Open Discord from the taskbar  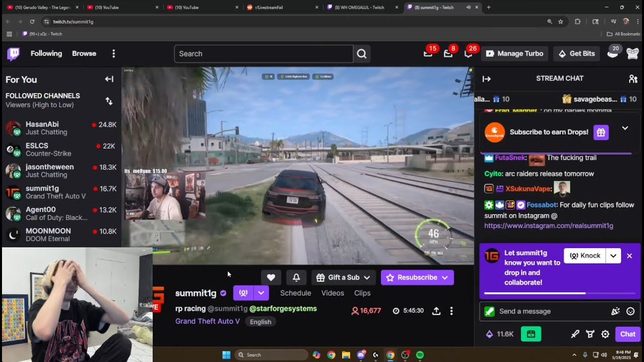click(x=361, y=355)
